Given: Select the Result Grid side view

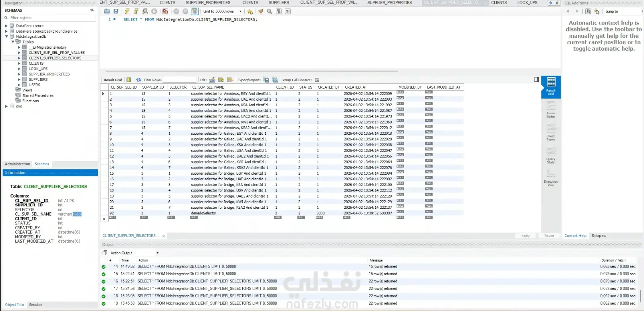Looking at the screenshot, I should (551, 87).
